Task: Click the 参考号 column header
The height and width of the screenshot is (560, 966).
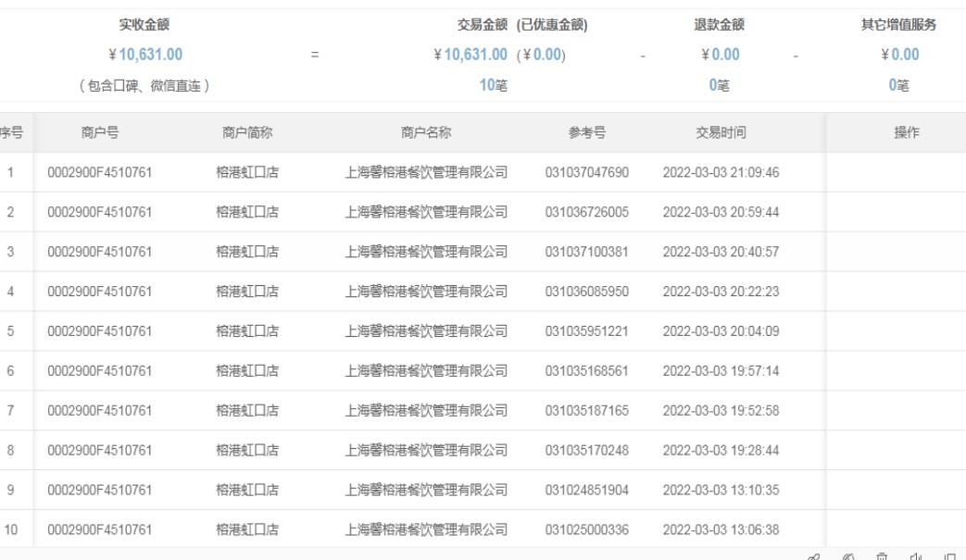Action: pos(586,132)
